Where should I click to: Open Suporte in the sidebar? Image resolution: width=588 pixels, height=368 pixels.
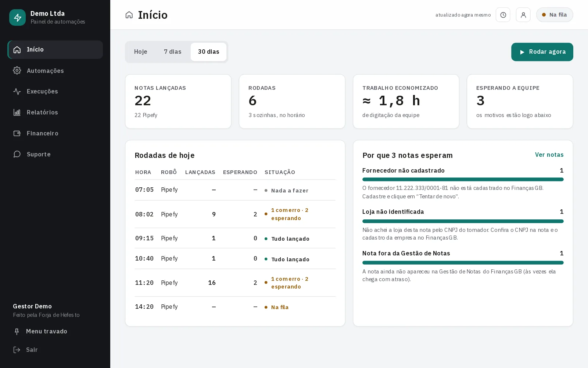tap(55, 154)
